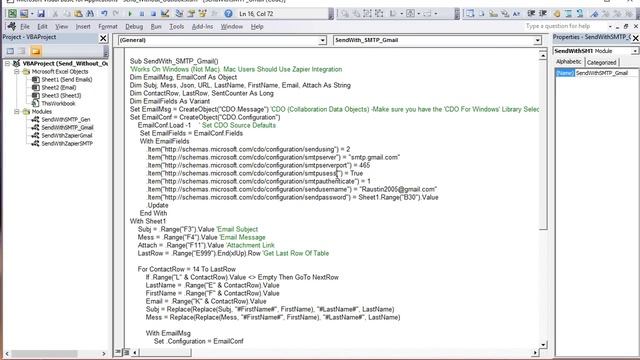Select the SendWithZapierSMTP module
This screenshot has height=360, width=640.
(x=67, y=144)
